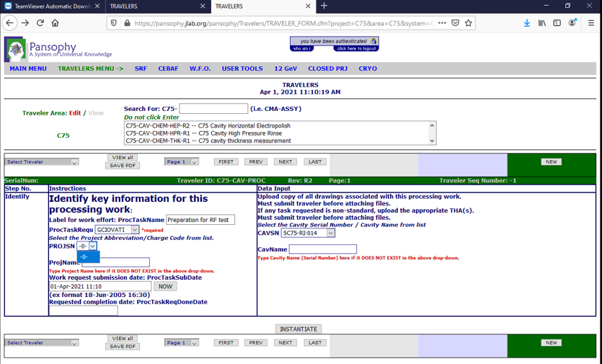Expand the top Page 1 dropdown

point(181,162)
